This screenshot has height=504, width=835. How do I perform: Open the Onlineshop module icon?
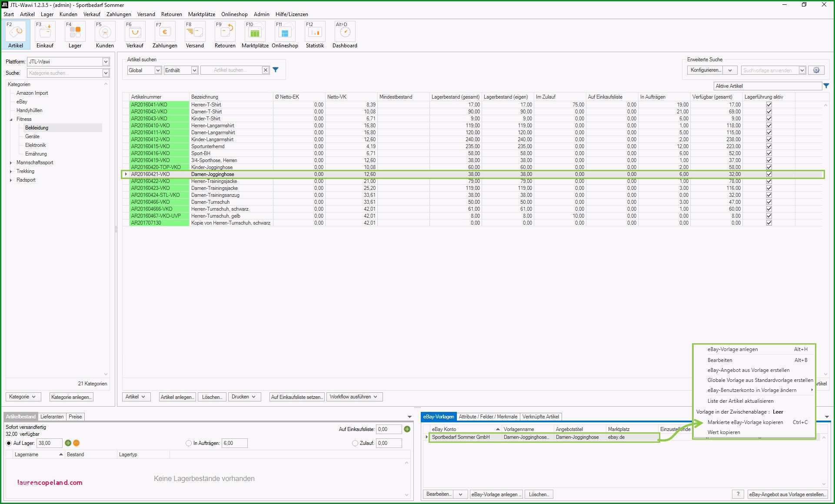pyautogui.click(x=285, y=35)
